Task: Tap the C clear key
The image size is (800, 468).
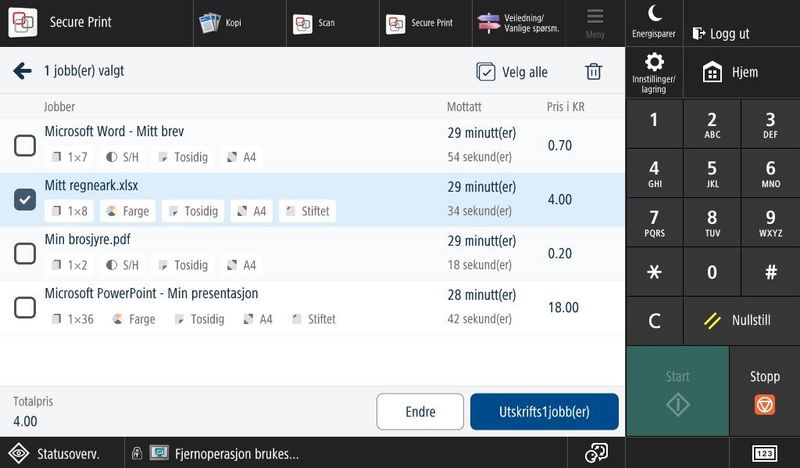Action: [654, 321]
